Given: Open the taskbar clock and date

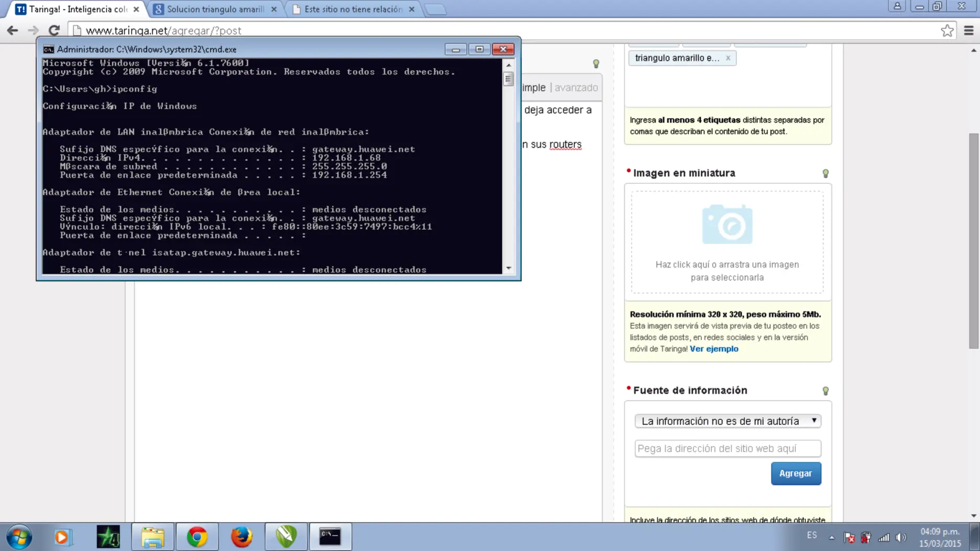Looking at the screenshot, I should click(940, 537).
